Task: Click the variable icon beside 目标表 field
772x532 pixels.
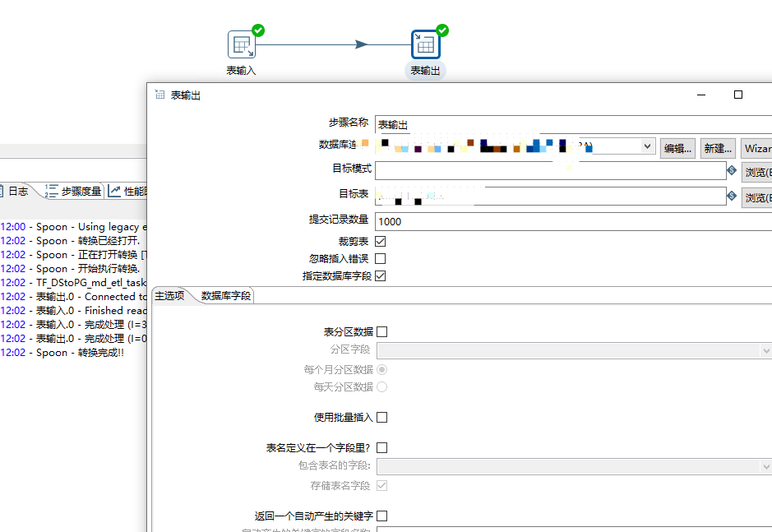Action: click(732, 196)
